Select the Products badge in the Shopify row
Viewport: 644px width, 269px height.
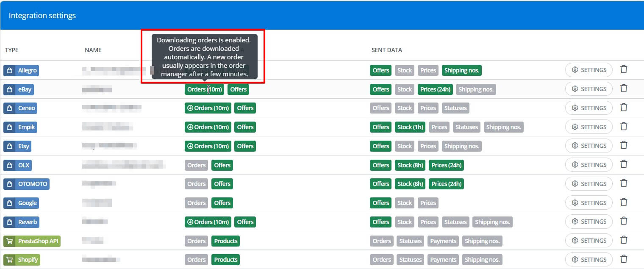click(x=226, y=260)
